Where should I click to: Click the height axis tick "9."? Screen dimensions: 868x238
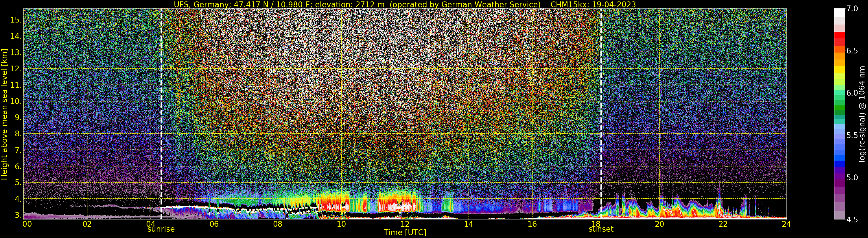coord(18,118)
